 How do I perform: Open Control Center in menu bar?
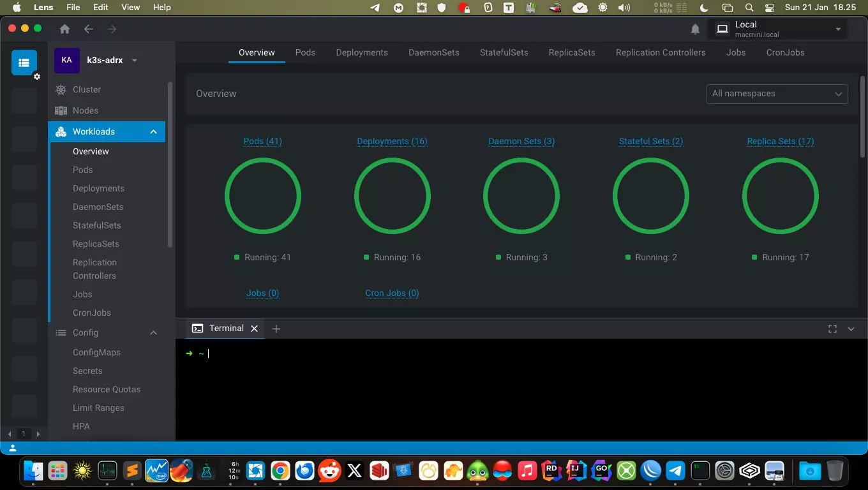770,8
